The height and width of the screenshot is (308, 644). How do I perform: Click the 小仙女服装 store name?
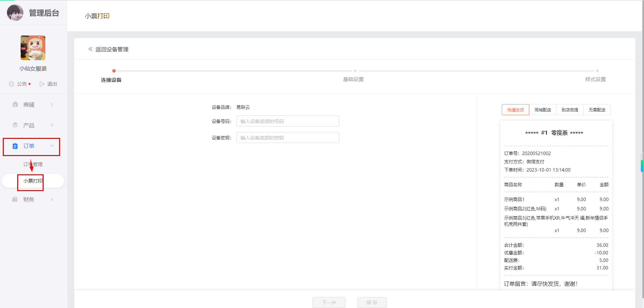[33, 68]
